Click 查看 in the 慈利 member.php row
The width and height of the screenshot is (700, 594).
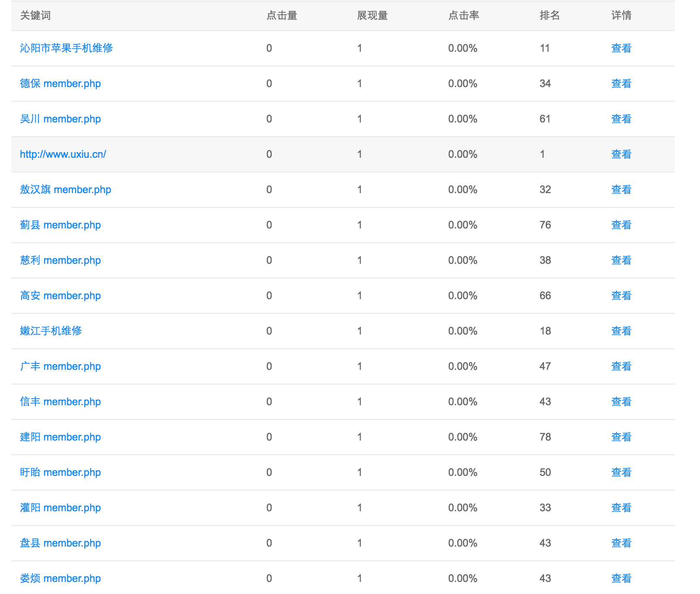coord(621,260)
